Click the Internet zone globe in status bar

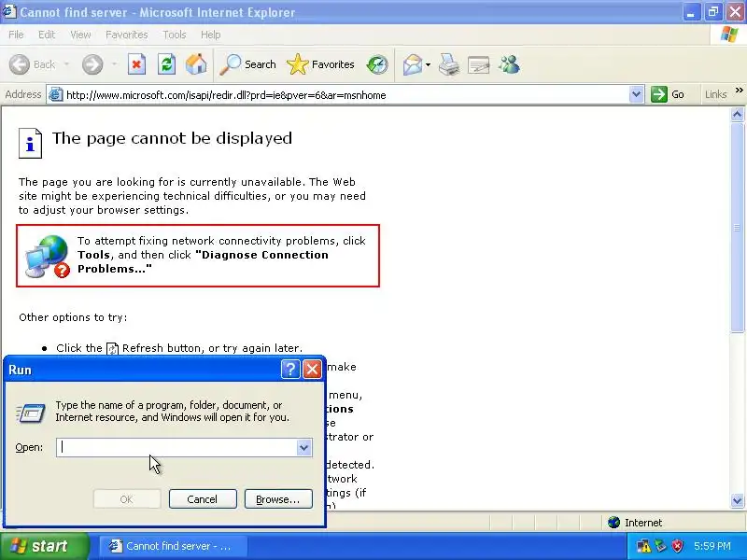coord(613,523)
